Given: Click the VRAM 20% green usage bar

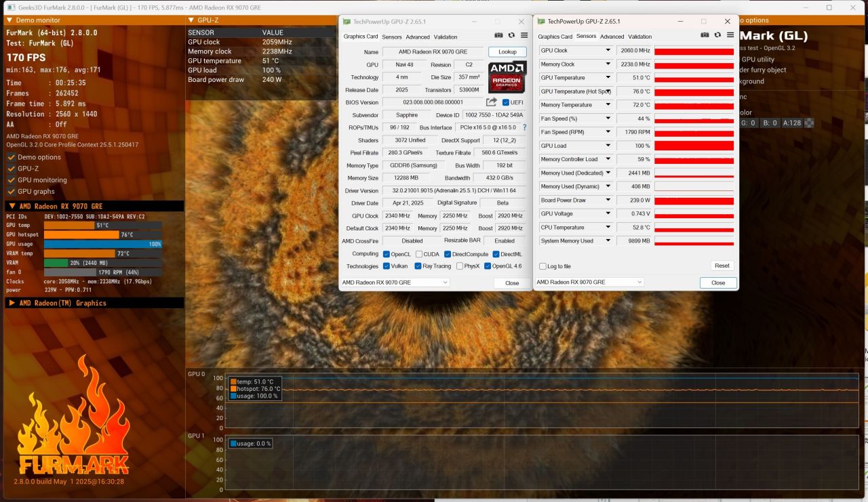Looking at the screenshot, I should click(x=56, y=263).
